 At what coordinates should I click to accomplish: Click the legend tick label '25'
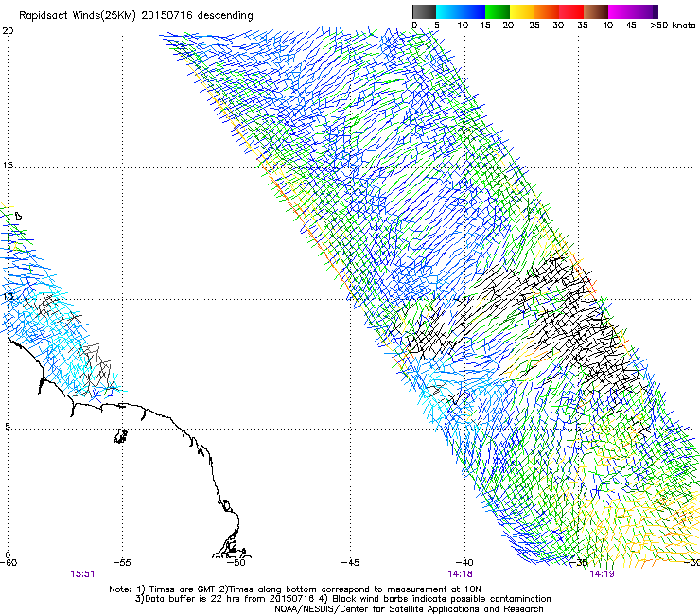[534, 26]
